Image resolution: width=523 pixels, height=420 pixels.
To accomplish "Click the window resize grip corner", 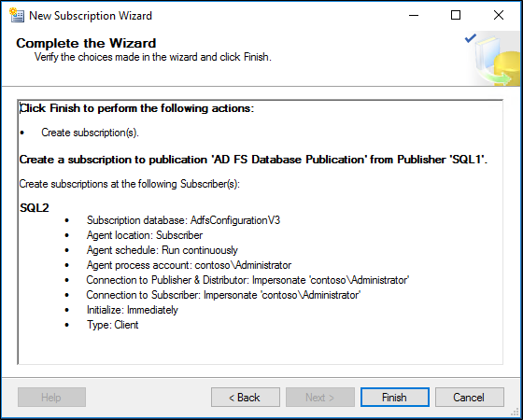I will pyautogui.click(x=516, y=413).
